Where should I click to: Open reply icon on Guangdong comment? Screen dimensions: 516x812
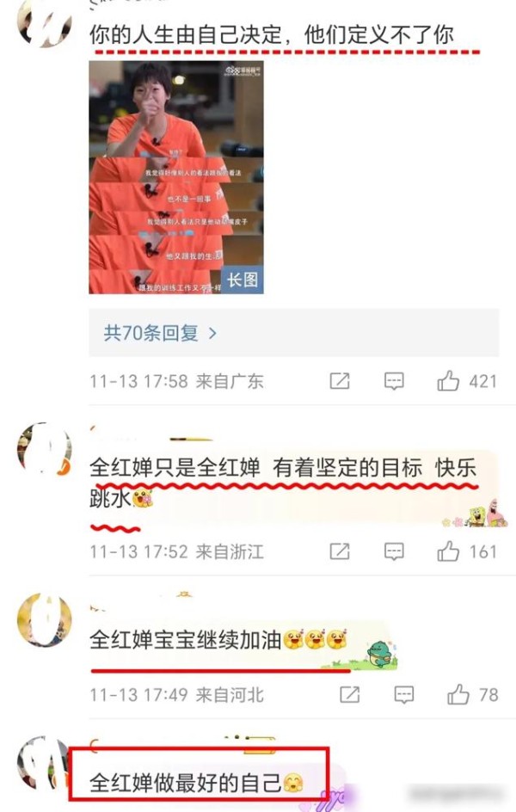point(394,382)
